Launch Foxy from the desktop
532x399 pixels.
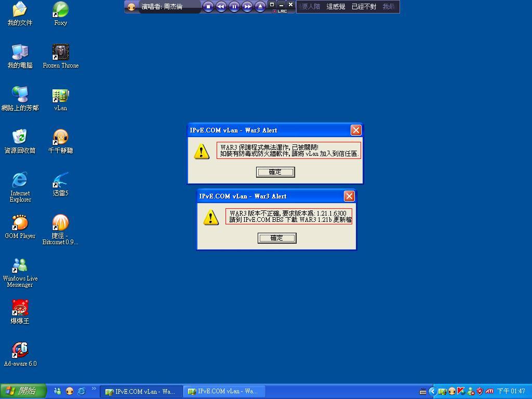pos(61,10)
